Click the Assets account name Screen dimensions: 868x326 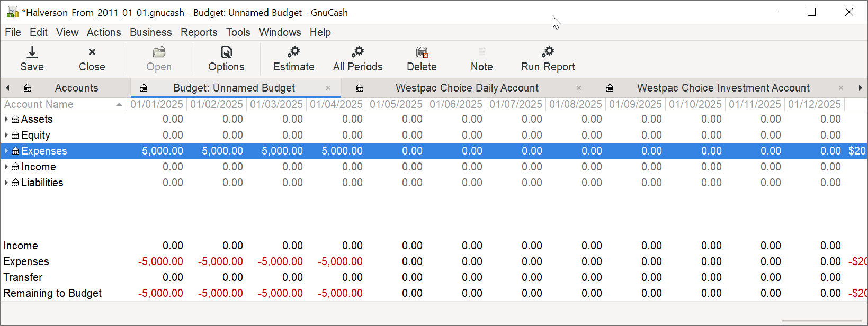coord(37,119)
